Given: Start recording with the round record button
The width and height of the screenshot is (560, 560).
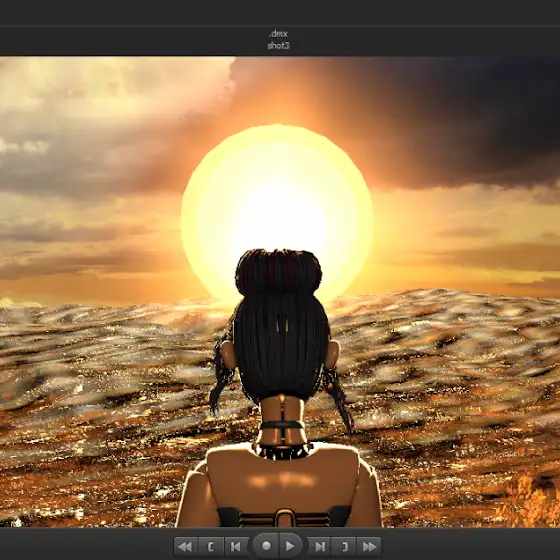Looking at the screenshot, I should point(266,546).
